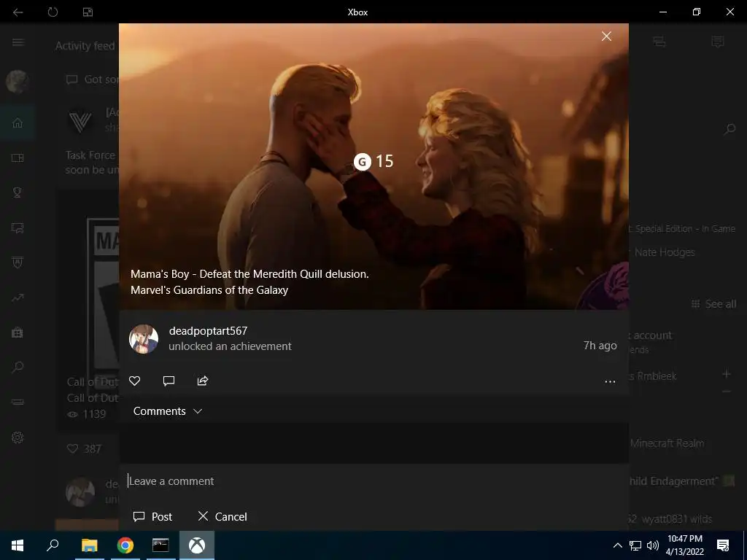
Task: Open Trending arrow icon in sidebar
Action: 18,297
